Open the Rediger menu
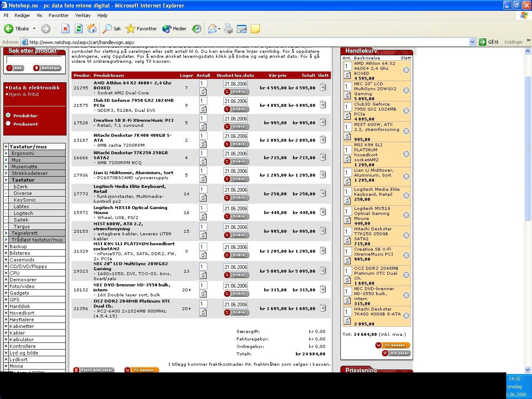Image resolution: width=532 pixels, height=399 pixels. pyautogui.click(x=22, y=15)
